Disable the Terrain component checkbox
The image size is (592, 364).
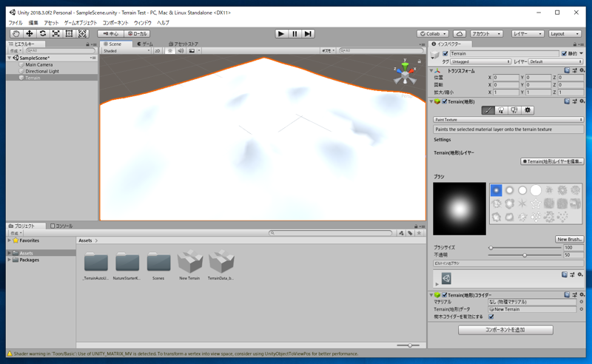(445, 101)
